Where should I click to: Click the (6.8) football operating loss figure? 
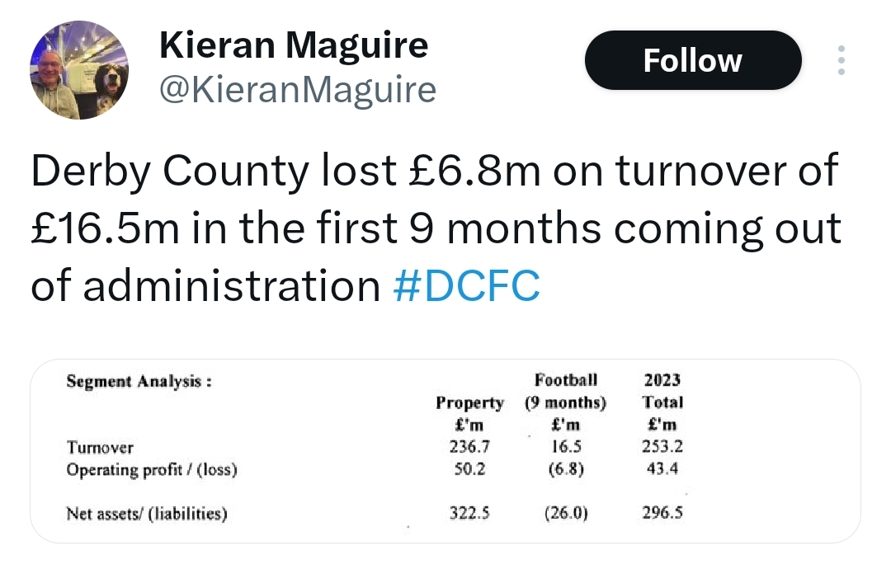click(566, 468)
